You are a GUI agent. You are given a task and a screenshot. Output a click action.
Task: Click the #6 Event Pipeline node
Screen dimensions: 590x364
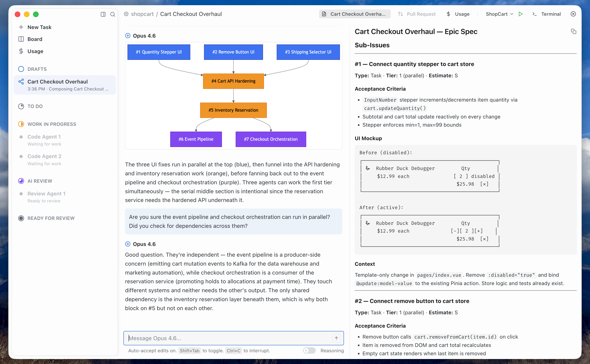click(196, 139)
